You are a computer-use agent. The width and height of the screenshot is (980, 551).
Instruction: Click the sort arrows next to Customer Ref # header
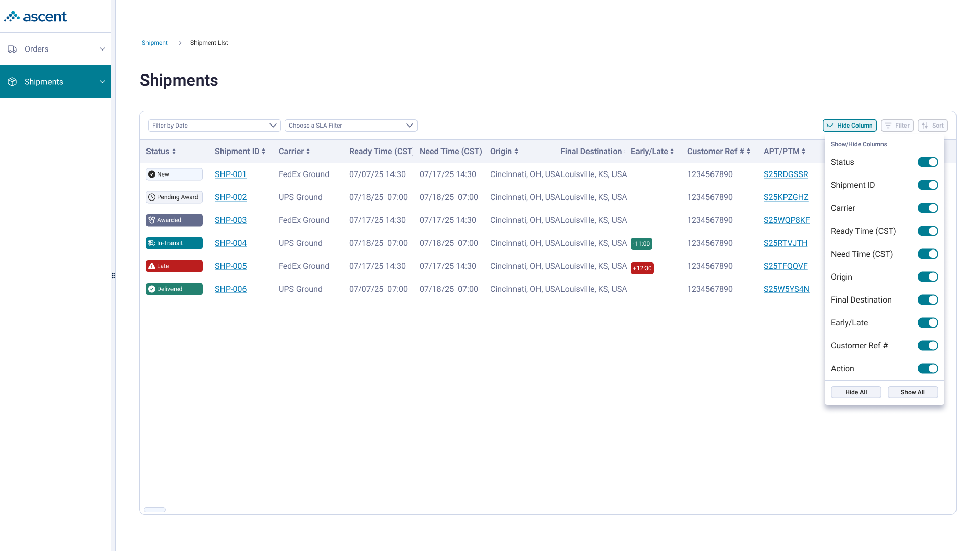[748, 152]
